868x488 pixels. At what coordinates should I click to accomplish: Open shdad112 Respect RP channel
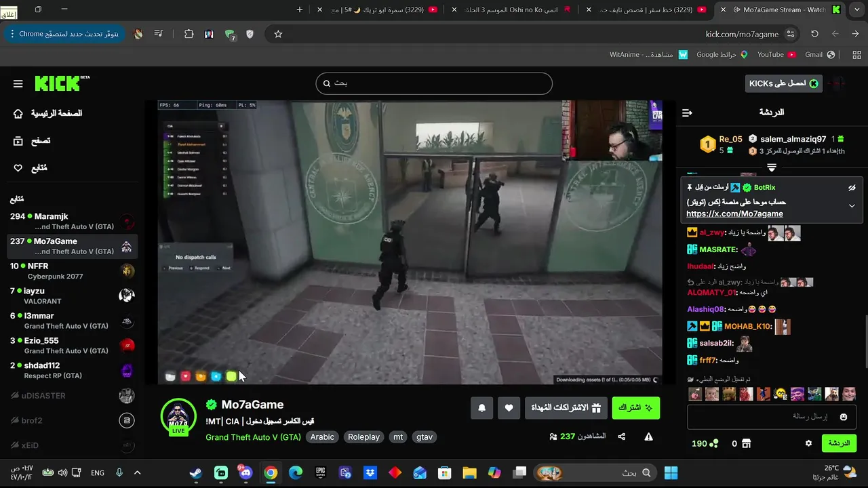tap(72, 371)
